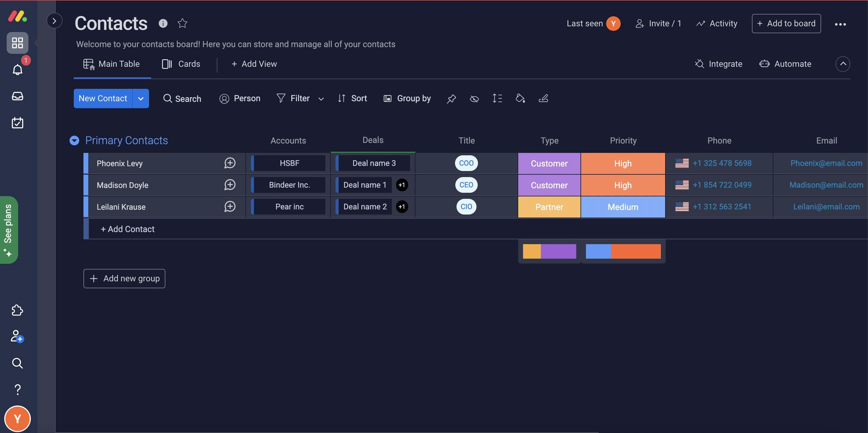Click the pin columns icon
The height and width of the screenshot is (433, 868).
(451, 99)
